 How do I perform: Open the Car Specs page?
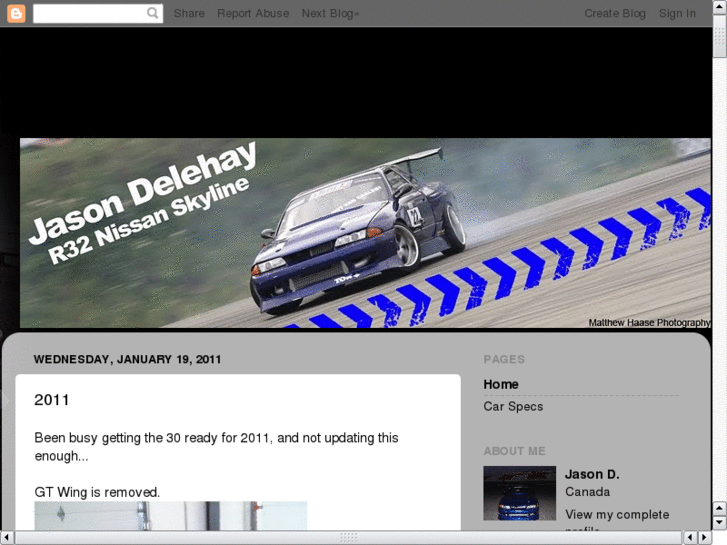[513, 406]
